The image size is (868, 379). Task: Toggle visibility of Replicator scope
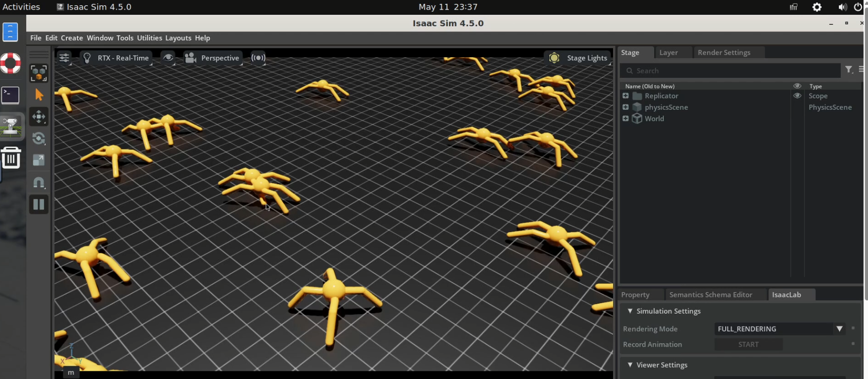797,96
